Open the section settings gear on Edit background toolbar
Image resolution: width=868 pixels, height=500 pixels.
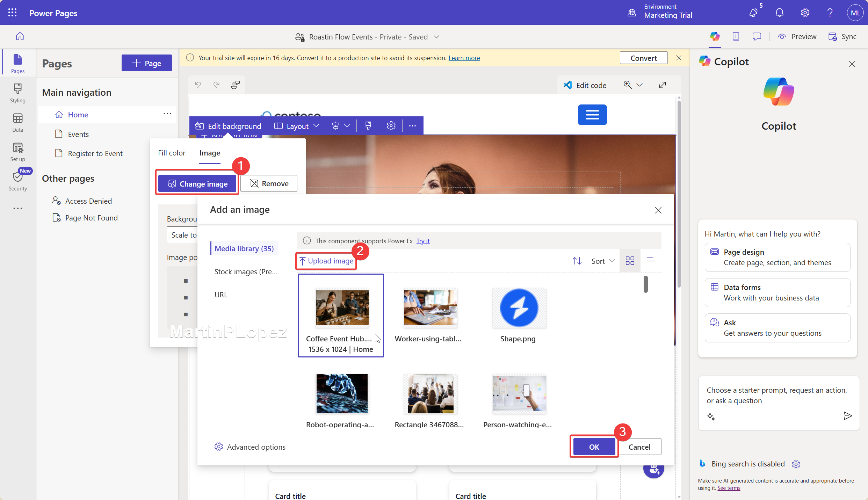391,126
